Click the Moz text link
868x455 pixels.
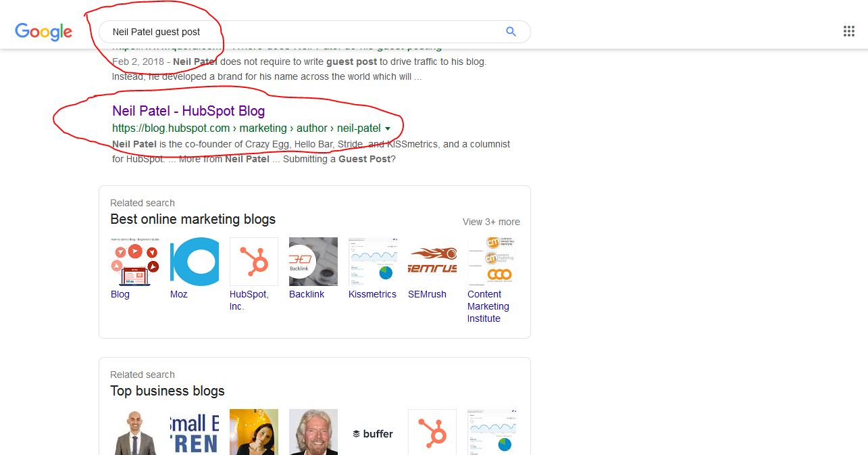179,294
